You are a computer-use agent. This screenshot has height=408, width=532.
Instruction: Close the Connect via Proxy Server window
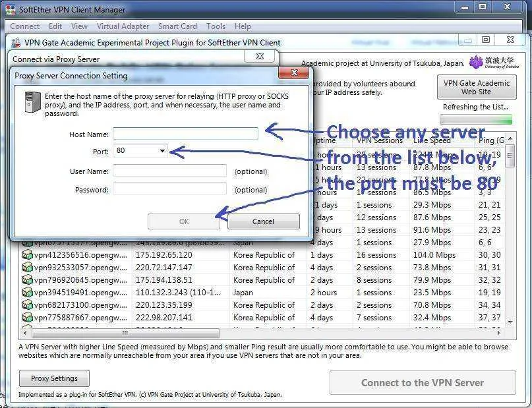[x=260, y=56]
